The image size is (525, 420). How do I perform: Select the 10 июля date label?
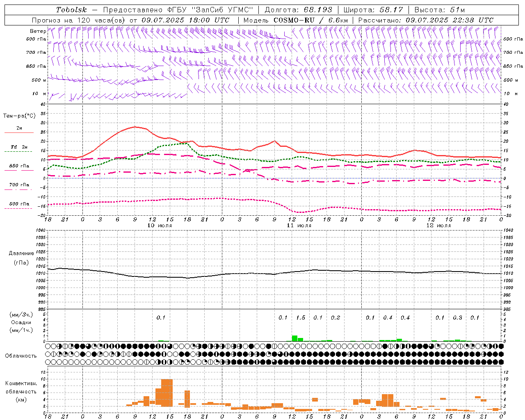160,226
